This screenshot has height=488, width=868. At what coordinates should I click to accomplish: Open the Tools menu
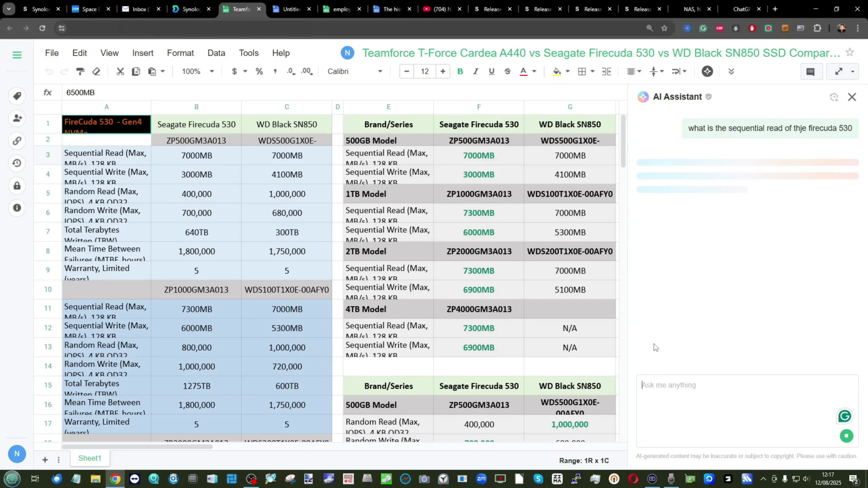tap(249, 53)
